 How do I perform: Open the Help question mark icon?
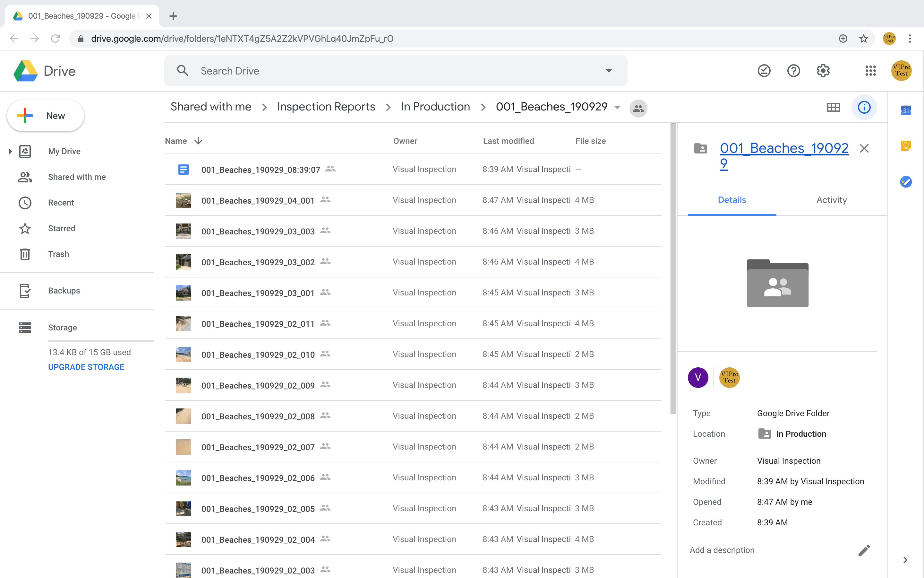[793, 71]
